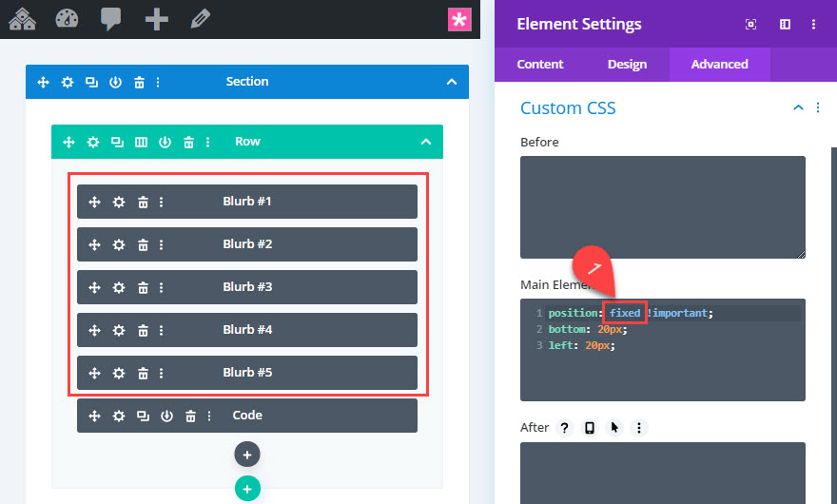Click the Row move handle icon
The width and height of the screenshot is (837, 504).
68,142
